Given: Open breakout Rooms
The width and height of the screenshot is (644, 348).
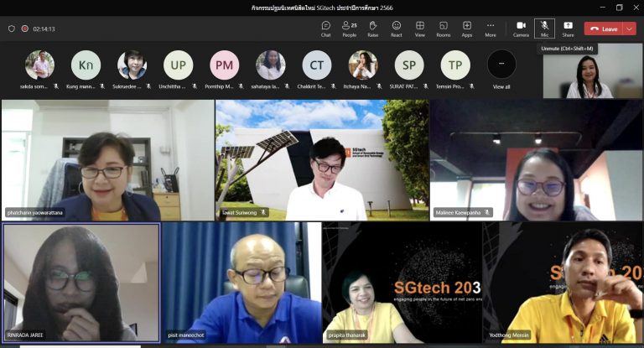Looking at the screenshot, I should coord(443,29).
